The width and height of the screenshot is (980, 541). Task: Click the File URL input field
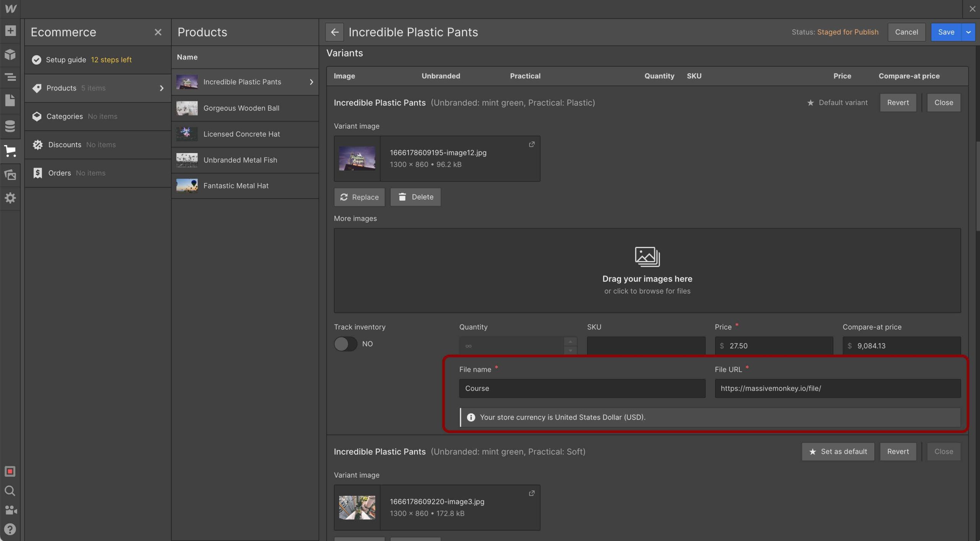(837, 388)
